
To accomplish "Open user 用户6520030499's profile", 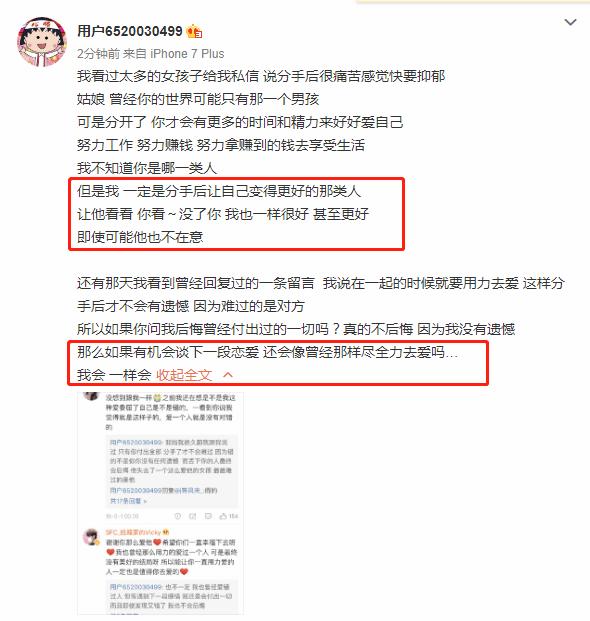I will [x=129, y=31].
